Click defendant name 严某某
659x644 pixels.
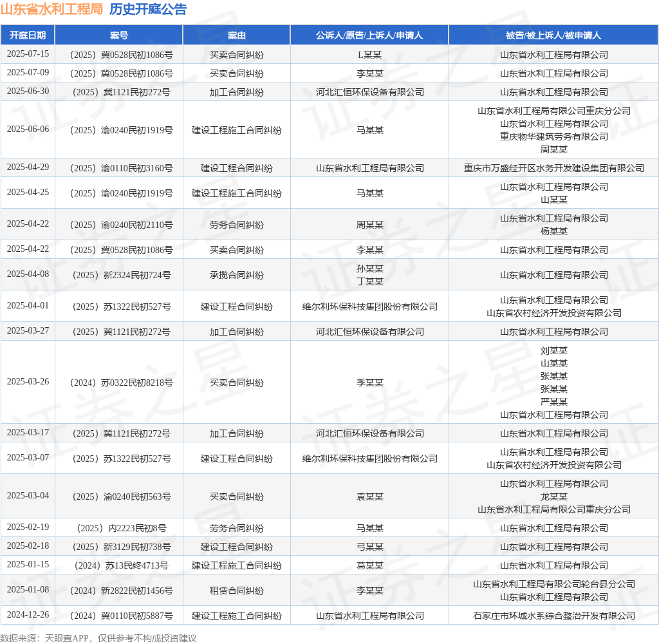point(554,402)
